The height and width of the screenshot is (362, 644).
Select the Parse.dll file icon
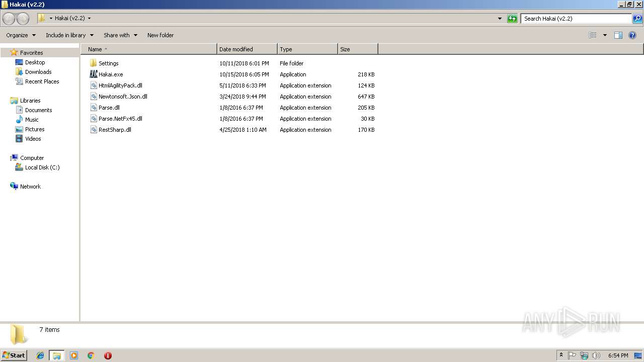tap(93, 108)
